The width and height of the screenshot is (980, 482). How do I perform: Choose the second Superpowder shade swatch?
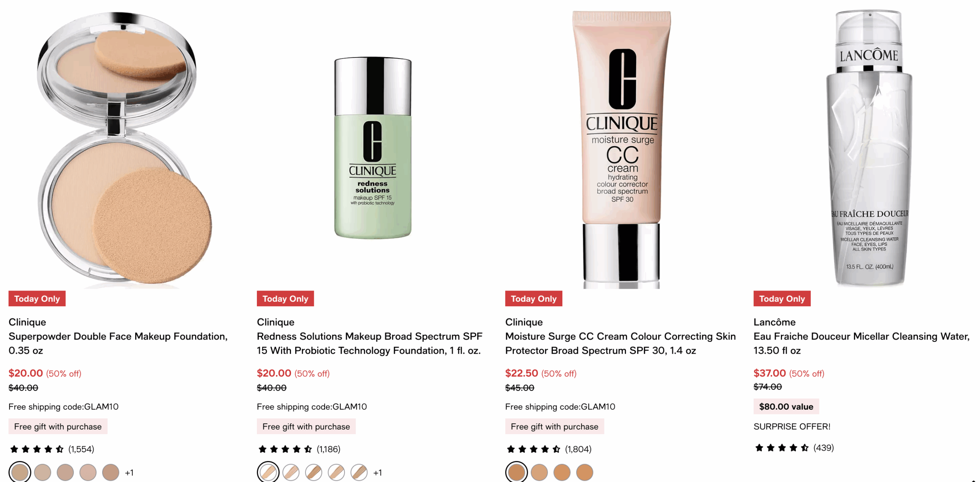[42, 472]
